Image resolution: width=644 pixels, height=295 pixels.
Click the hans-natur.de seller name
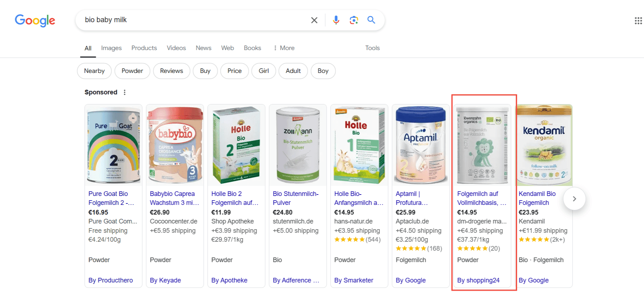coord(353,221)
